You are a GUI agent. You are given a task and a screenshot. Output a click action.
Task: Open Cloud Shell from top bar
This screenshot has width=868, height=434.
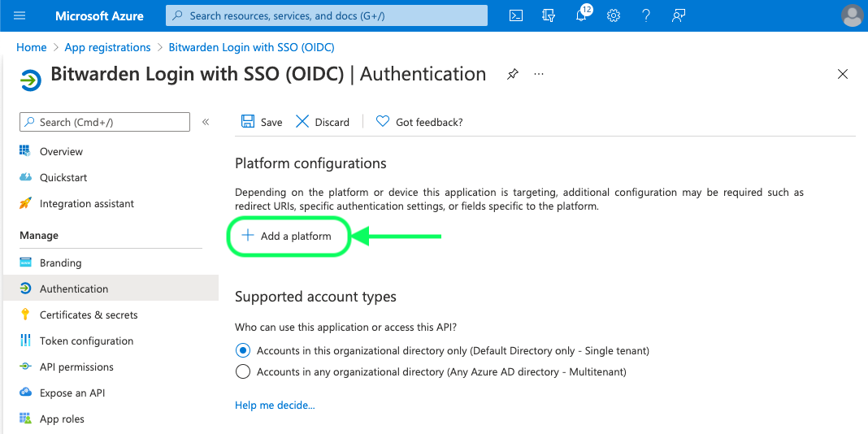point(516,15)
